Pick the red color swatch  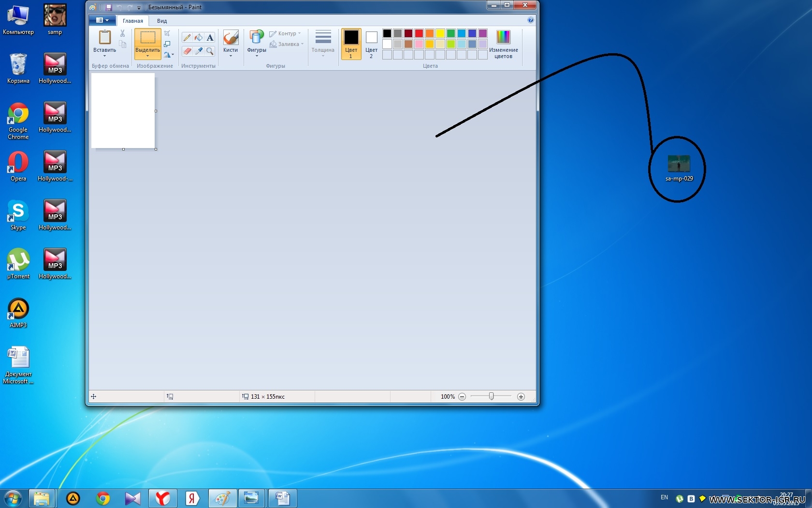[419, 33]
